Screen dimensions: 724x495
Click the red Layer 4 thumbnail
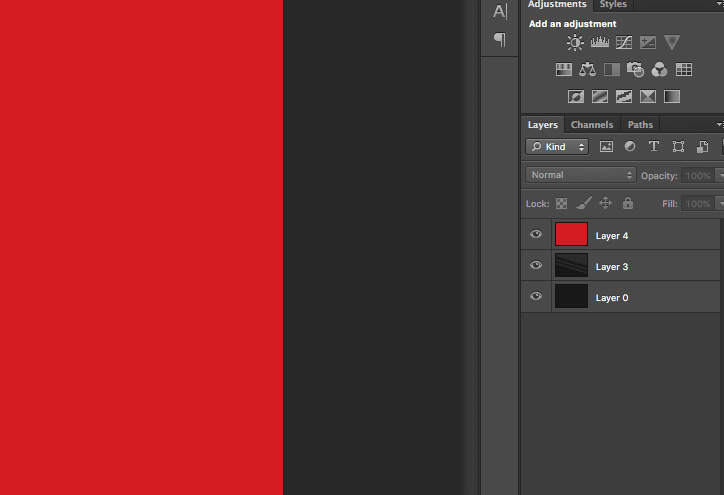tap(571, 235)
